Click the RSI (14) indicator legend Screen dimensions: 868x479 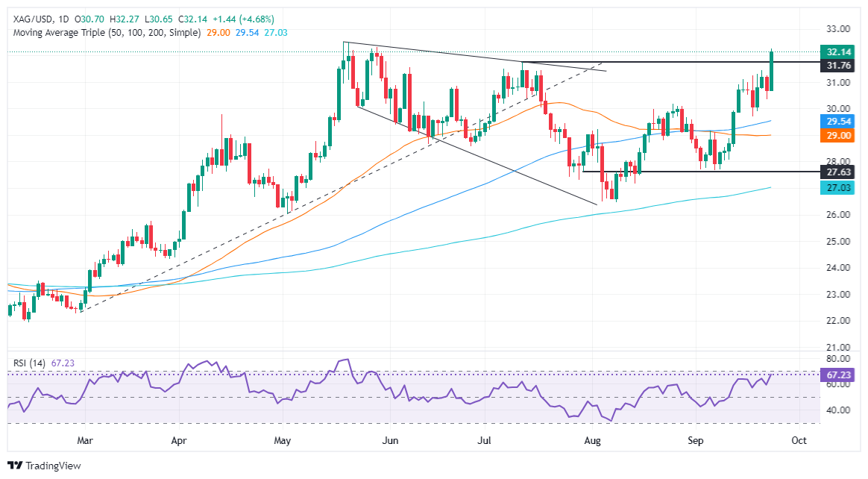click(29, 363)
